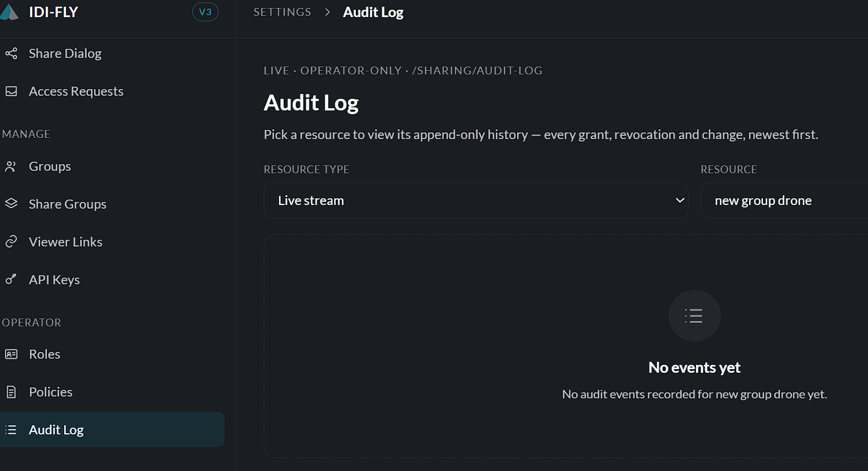868x471 pixels.
Task: Click the MANAGE section header
Action: pyautogui.click(x=26, y=134)
